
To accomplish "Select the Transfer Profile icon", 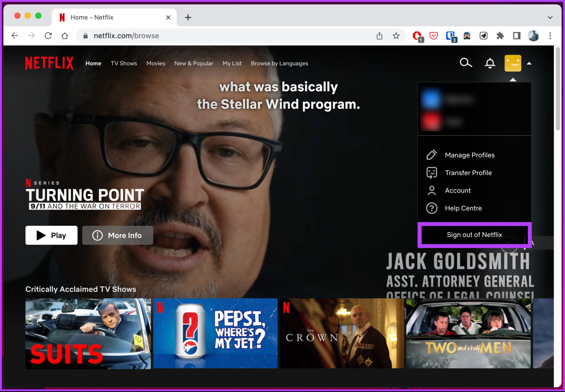I will [x=431, y=173].
